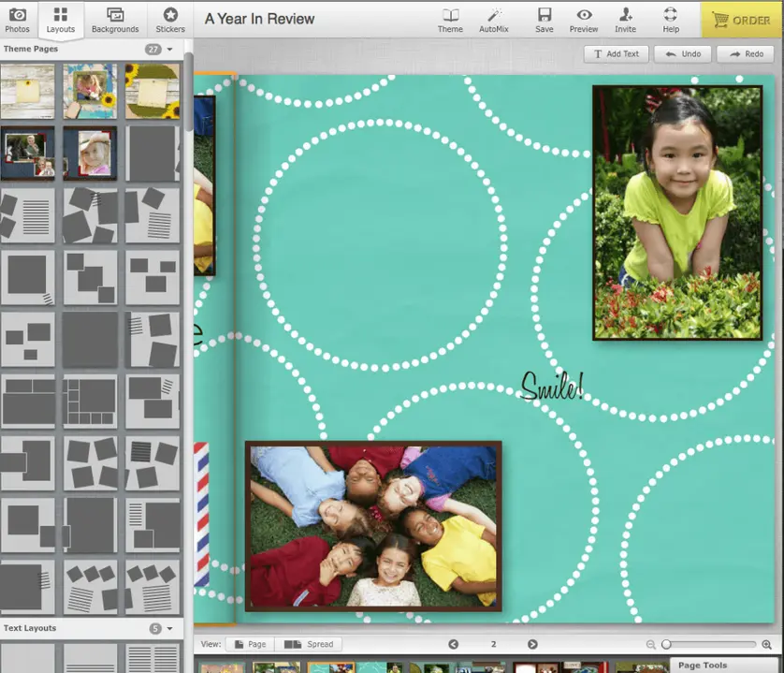Click the page number 2 indicator
The image size is (784, 673).
click(493, 644)
